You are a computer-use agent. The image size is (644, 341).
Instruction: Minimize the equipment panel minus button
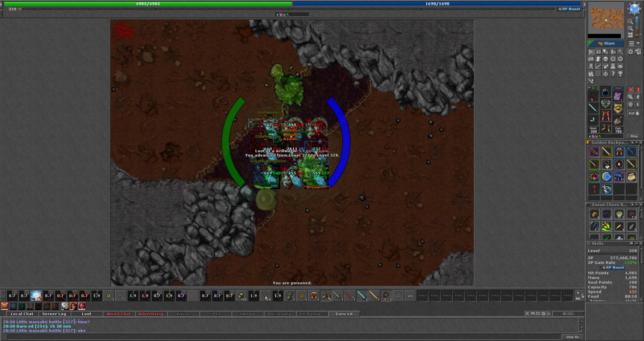tap(589, 88)
